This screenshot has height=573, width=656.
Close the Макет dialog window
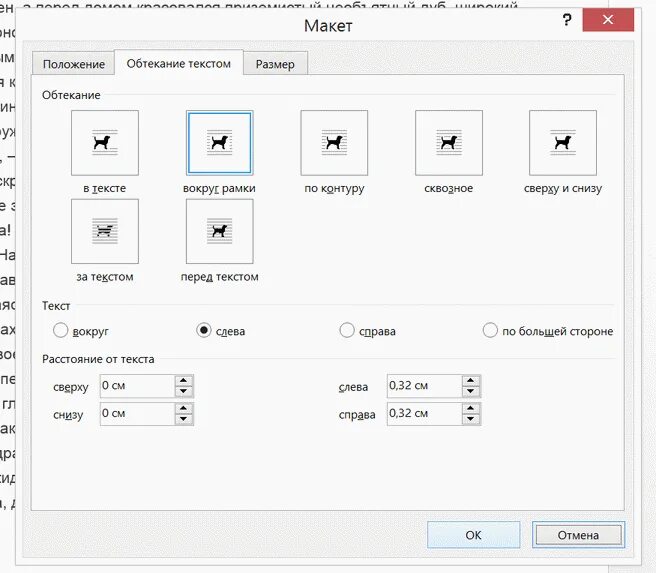coord(608,20)
